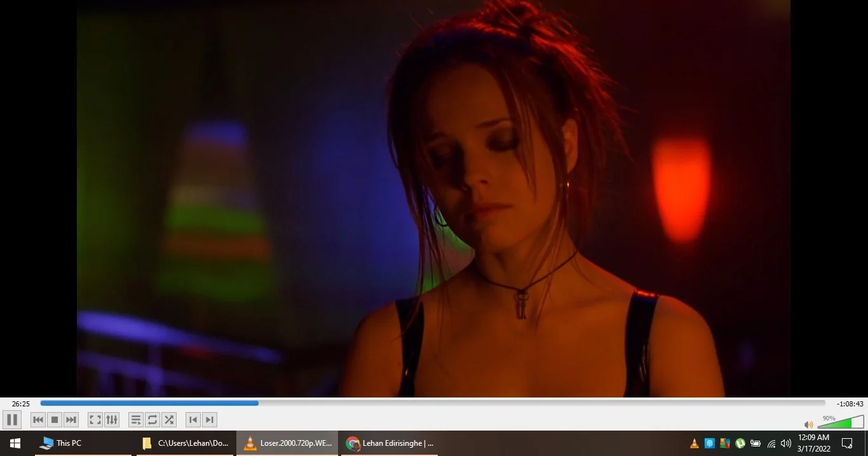Switch elapsed time display 26:25
This screenshot has height=456, width=868.
(x=21, y=404)
